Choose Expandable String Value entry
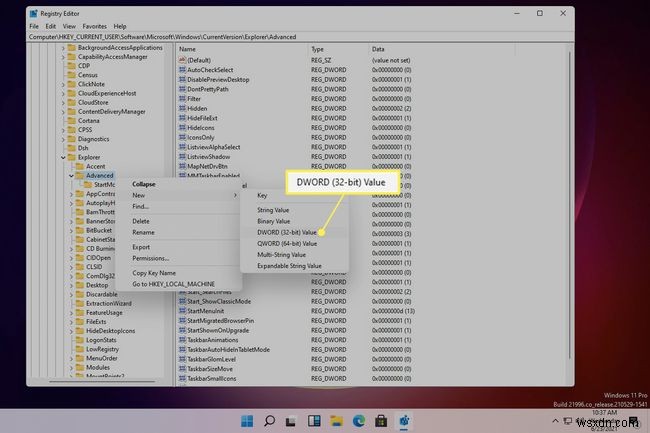 289,266
